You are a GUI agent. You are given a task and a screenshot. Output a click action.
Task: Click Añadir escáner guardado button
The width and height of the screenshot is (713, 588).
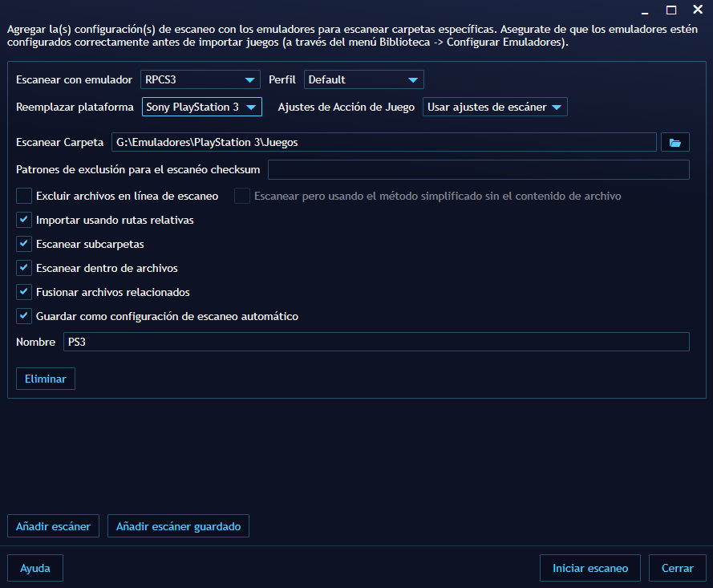[x=179, y=526]
